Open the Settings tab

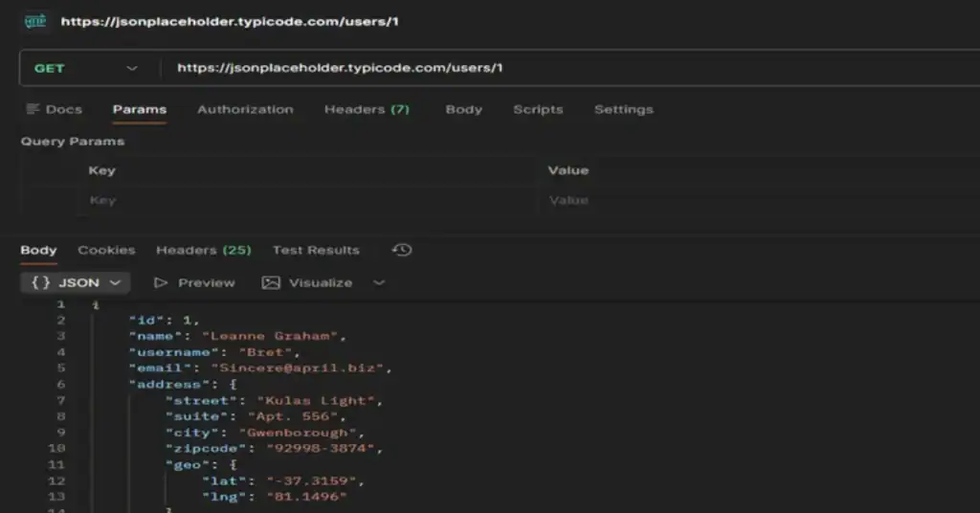pos(623,109)
